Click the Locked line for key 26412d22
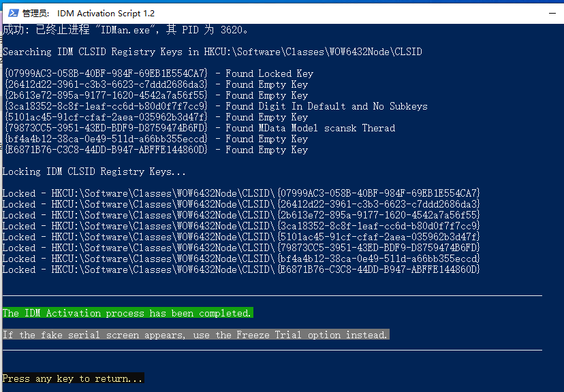The image size is (564, 392). point(241,204)
